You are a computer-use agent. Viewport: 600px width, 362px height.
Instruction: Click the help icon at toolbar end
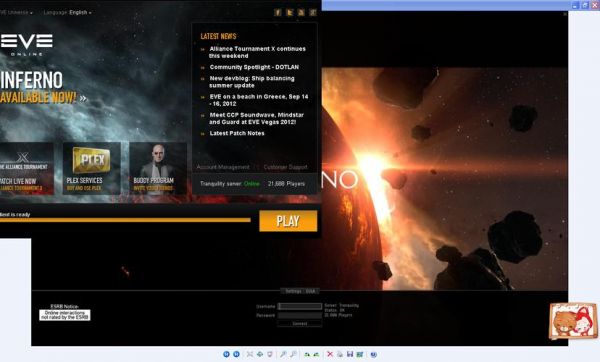[x=374, y=354]
